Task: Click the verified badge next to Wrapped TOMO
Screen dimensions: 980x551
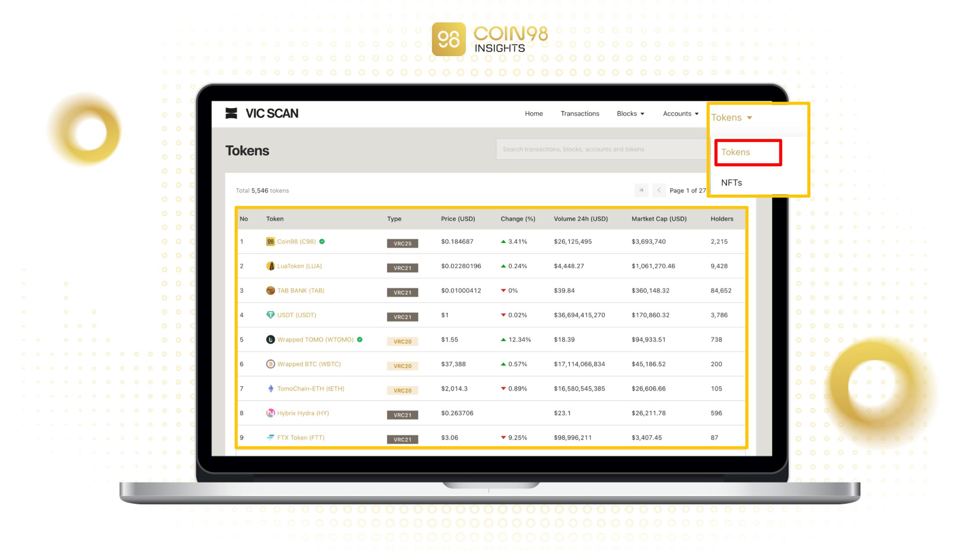Action: [x=360, y=340]
